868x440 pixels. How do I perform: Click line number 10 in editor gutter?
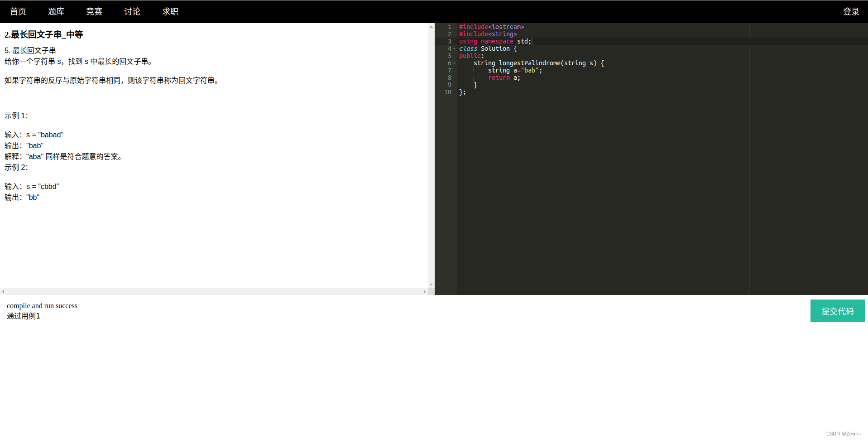(448, 92)
